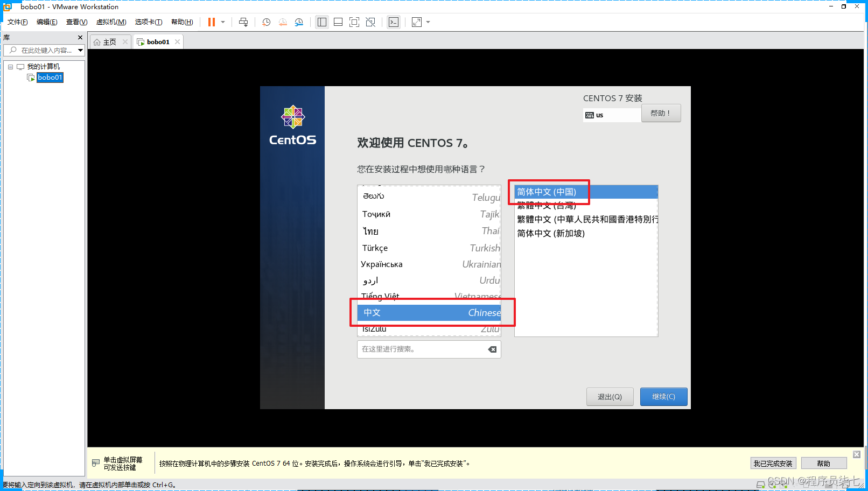This screenshot has width=868, height=491.
Task: Select 中文 Chinese language row
Action: point(429,313)
